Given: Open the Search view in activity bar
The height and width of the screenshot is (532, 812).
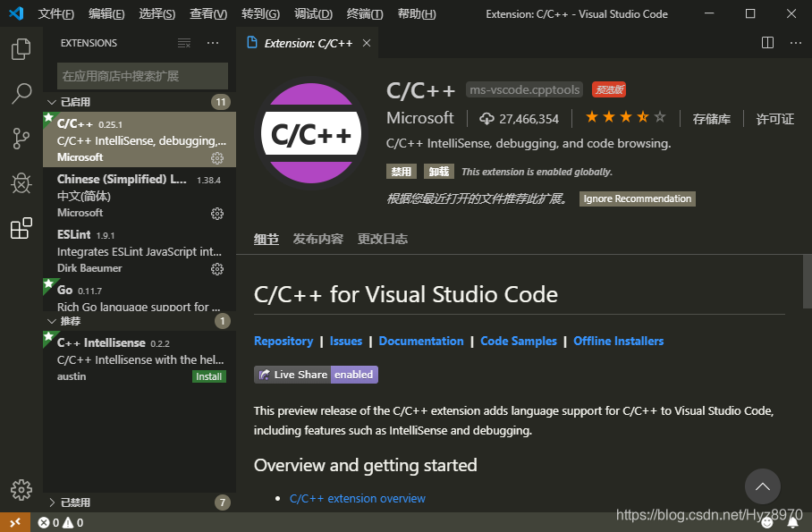Looking at the screenshot, I should [x=21, y=94].
